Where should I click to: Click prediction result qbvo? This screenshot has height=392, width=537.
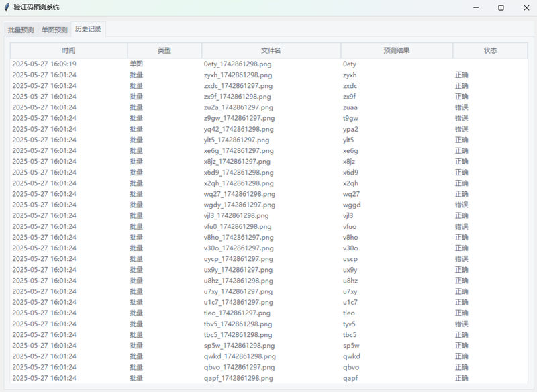[351, 367]
